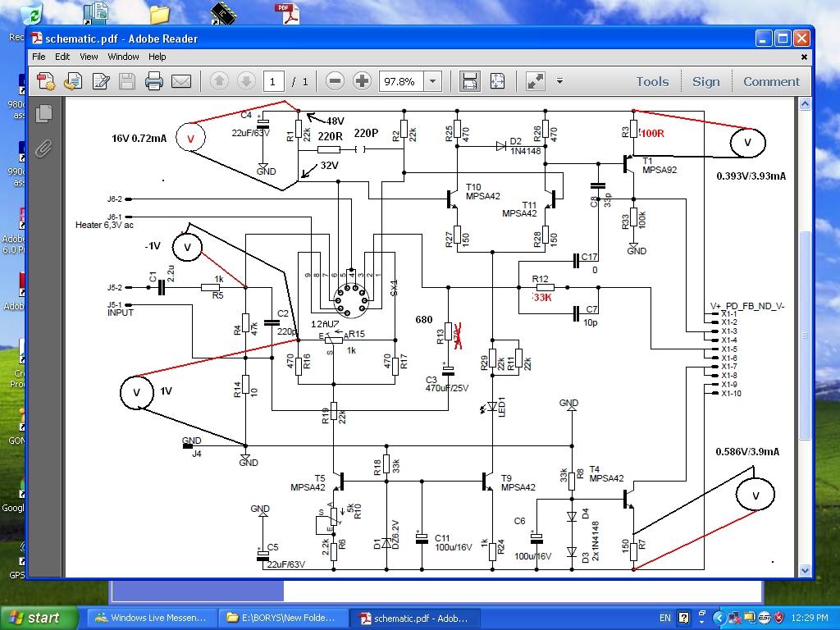Click the '0.586V/3.9mA' measurement text

pos(747,452)
